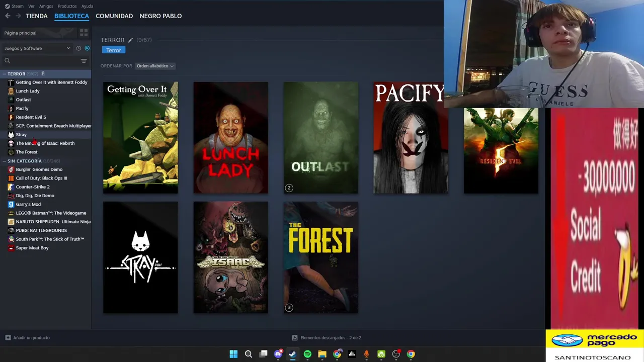Open the Binding of Isaac cover art
Viewport: 644px width, 362px height.
pyautogui.click(x=230, y=257)
